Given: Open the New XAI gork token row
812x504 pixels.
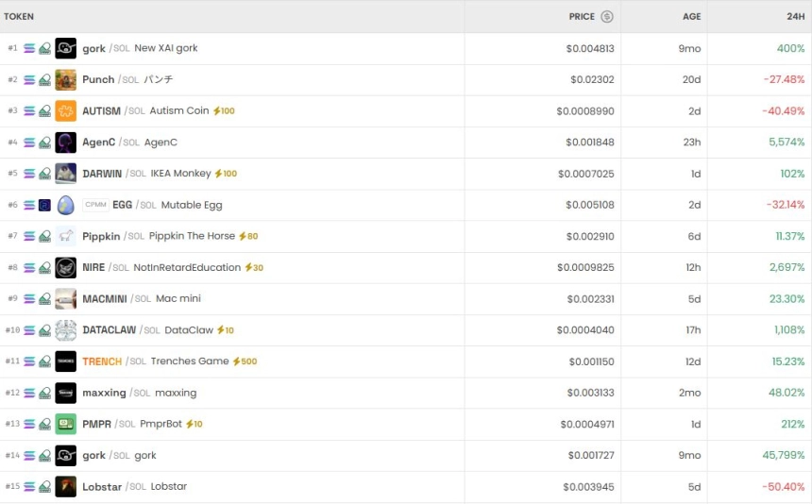Looking at the screenshot, I should (x=165, y=48).
